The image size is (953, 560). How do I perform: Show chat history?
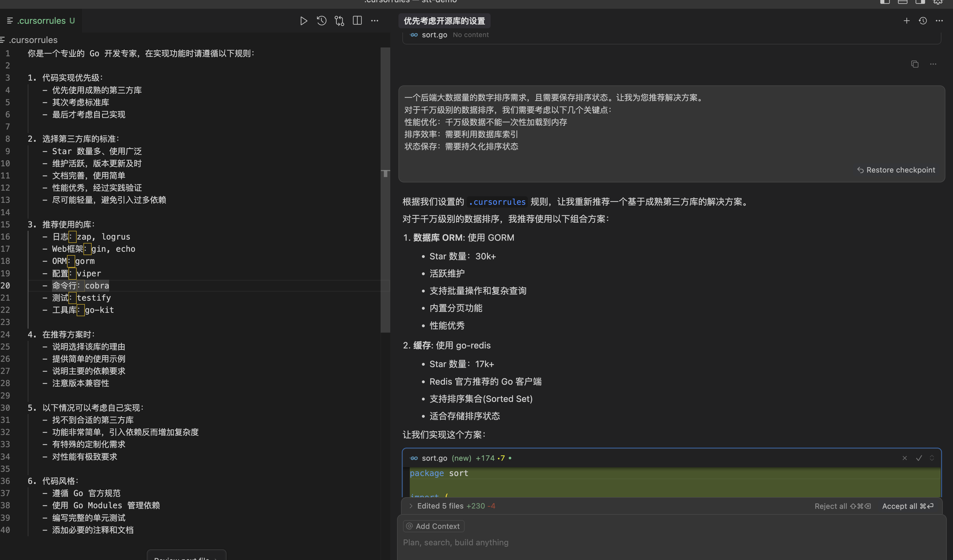923,21
